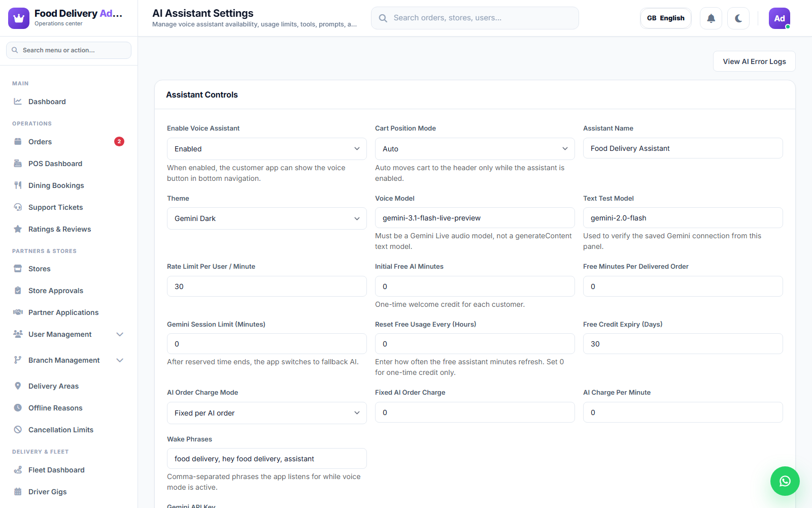Click the AI Assistant Settings page title
Image resolution: width=812 pixels, height=508 pixels.
203,13
